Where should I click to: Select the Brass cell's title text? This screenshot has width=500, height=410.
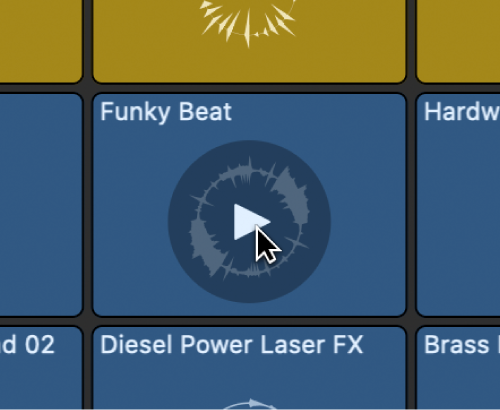462,345
